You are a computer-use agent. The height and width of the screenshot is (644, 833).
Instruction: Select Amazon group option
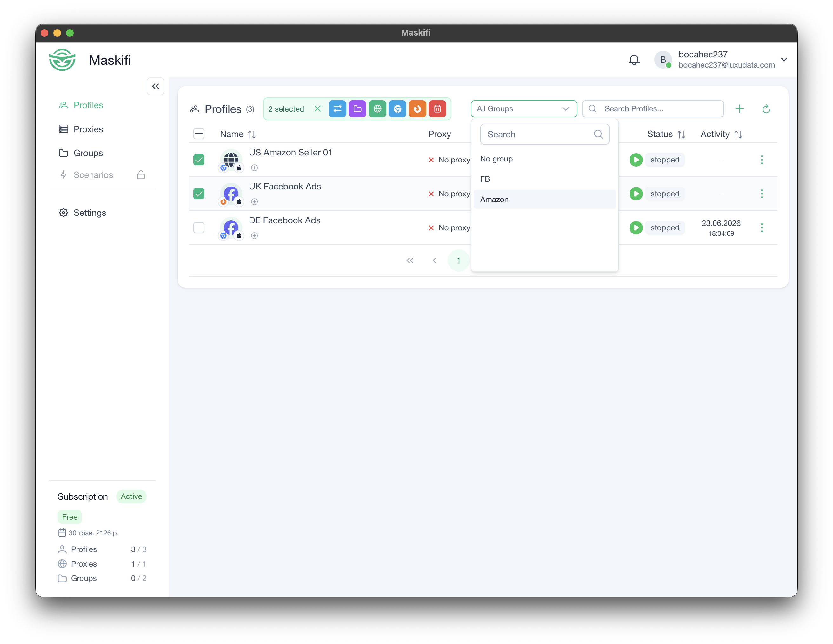(x=545, y=199)
